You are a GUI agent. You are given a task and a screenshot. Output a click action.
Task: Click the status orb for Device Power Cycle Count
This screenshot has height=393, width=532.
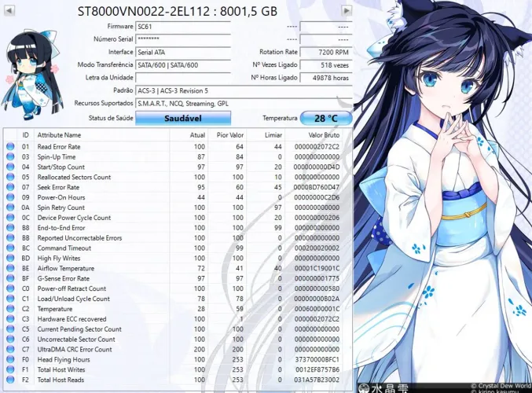pos(10,218)
